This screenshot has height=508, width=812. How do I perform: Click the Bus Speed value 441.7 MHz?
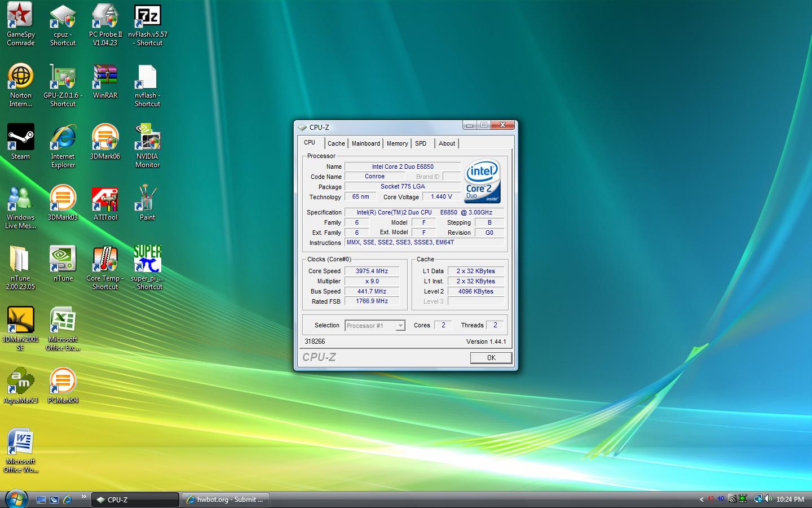pos(372,291)
